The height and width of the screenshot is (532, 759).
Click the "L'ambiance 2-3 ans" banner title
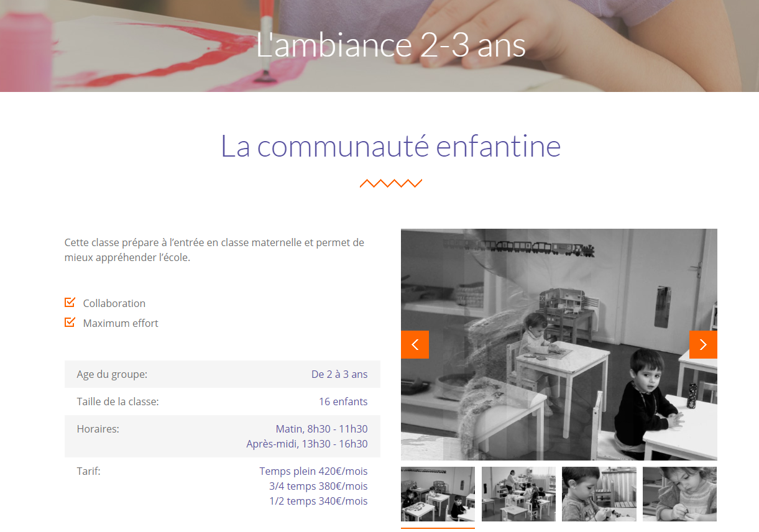point(391,45)
